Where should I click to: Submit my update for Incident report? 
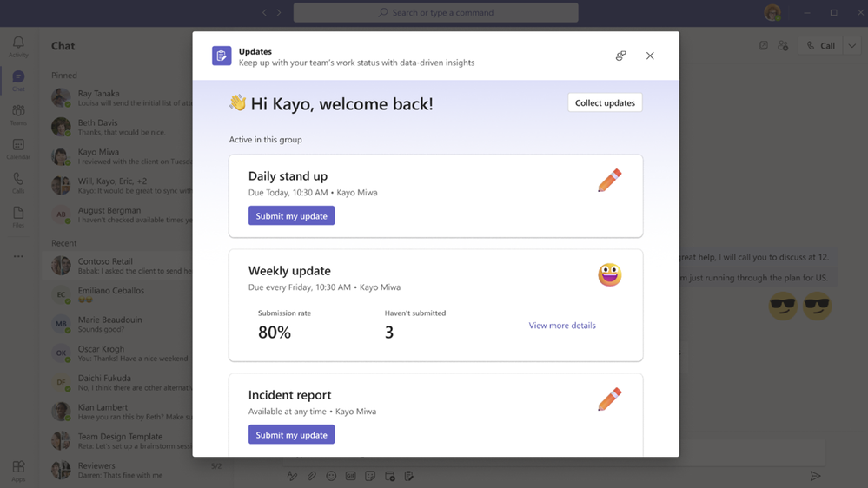tap(291, 435)
